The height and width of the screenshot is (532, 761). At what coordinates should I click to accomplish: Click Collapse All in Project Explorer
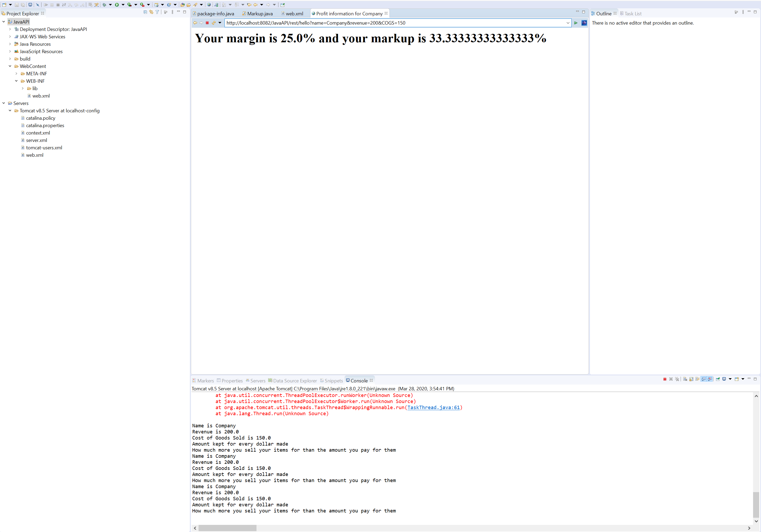pyautogui.click(x=145, y=12)
